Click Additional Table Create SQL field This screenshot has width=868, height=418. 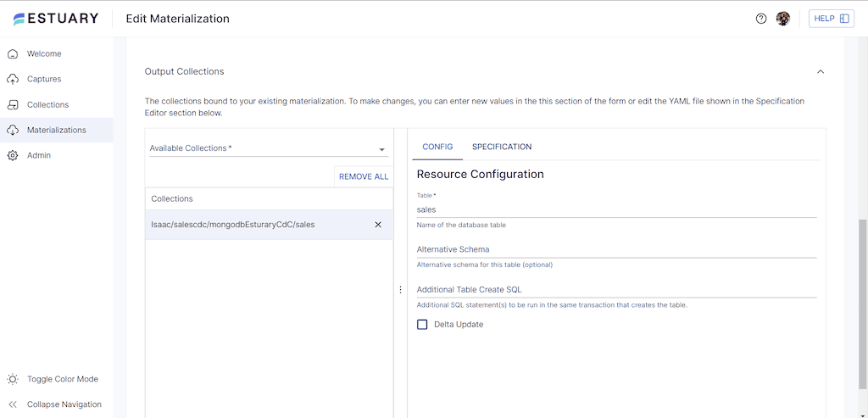[x=617, y=290]
